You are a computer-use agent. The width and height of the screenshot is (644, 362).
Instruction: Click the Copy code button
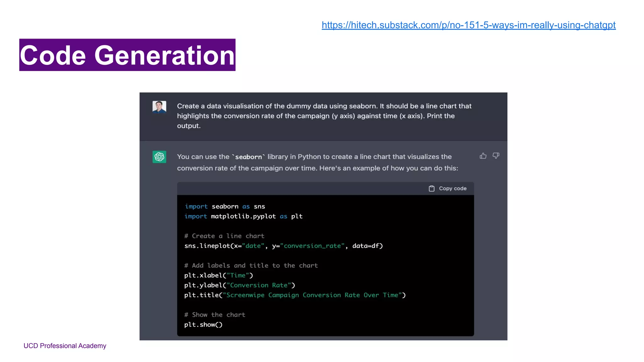click(x=448, y=189)
